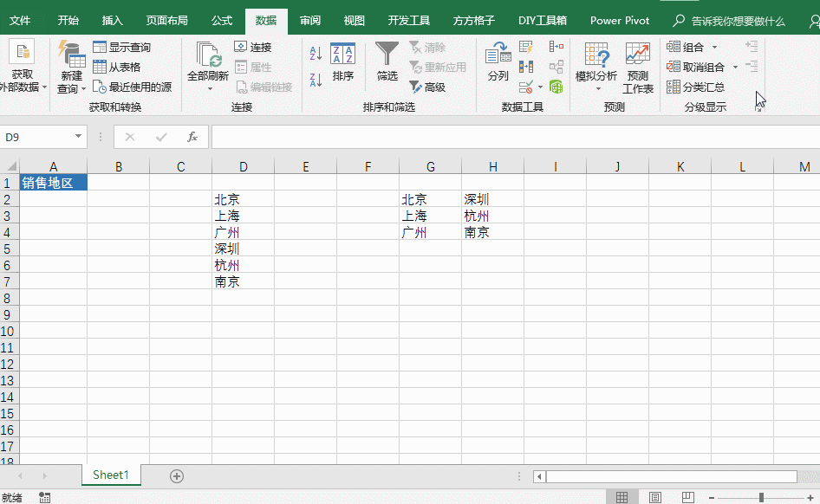The width and height of the screenshot is (820, 504).
Task: Select the Sheet1 tab
Action: point(111,475)
